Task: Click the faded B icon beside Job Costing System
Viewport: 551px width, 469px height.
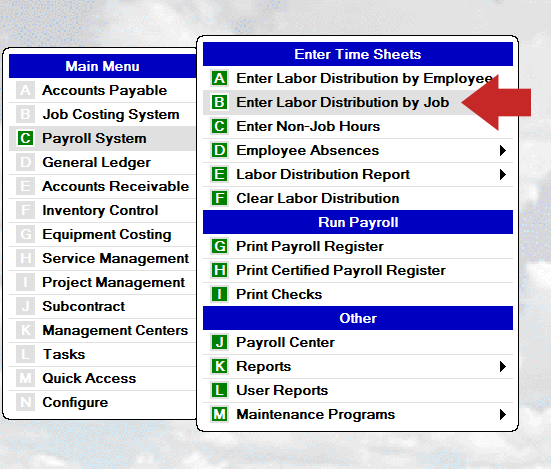Action: click(25, 114)
